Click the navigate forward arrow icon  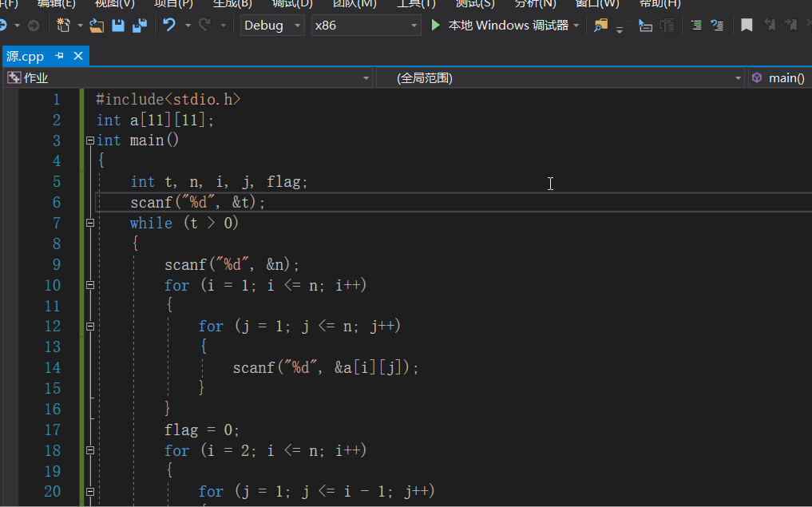[x=34, y=26]
